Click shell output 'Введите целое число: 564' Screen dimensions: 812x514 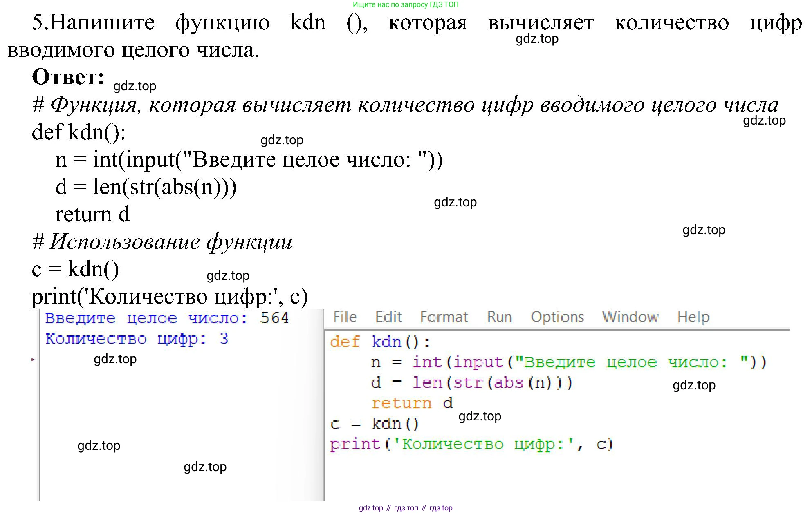pos(167,318)
